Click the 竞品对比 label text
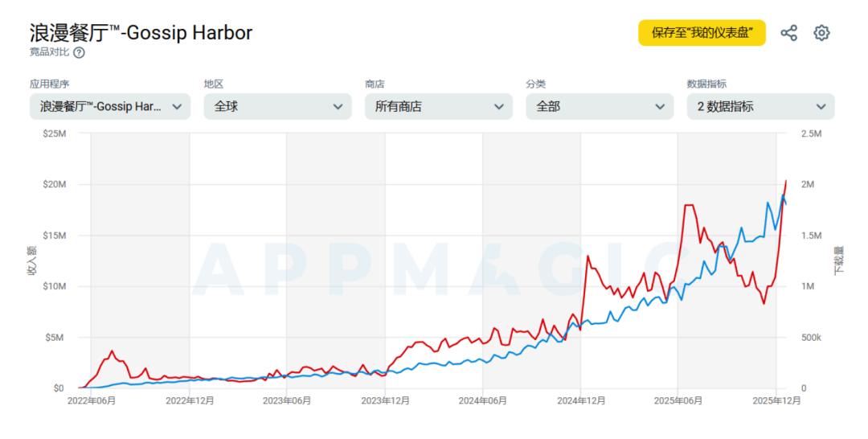868x439 pixels. click(49, 53)
